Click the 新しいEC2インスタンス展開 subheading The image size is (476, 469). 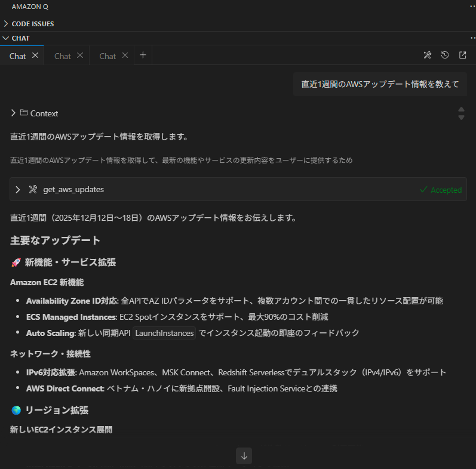(61, 430)
